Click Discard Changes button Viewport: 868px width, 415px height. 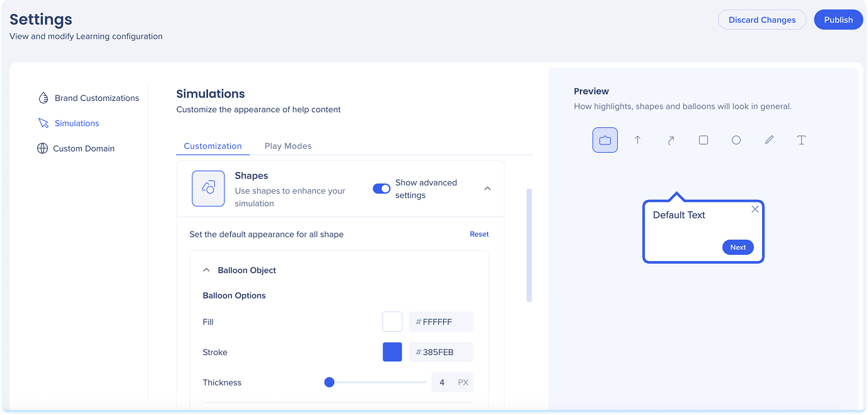point(761,20)
